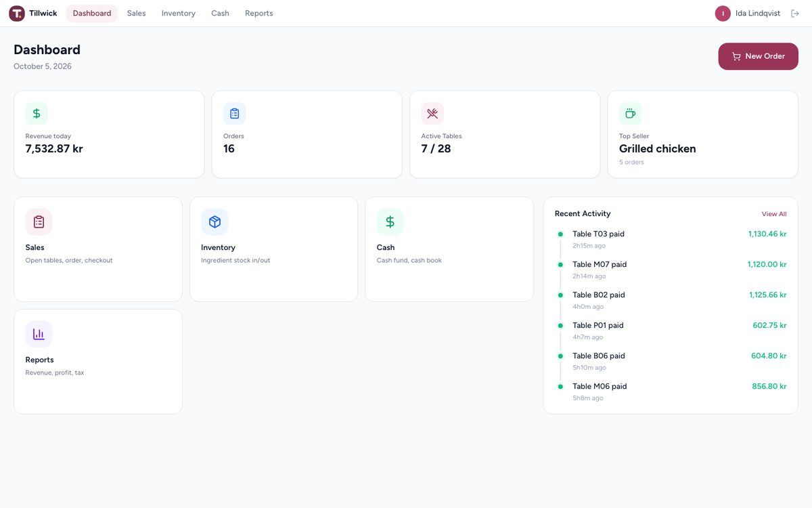812x508 pixels.
Task: Click the Active Tables value '7 / 28'
Action: point(436,149)
